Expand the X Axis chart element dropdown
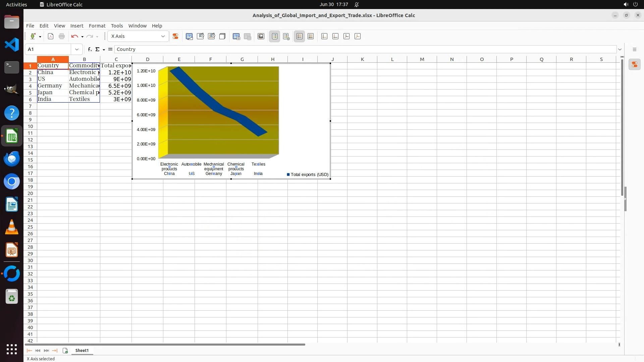Viewport: 644px width, 362px height. (x=163, y=36)
